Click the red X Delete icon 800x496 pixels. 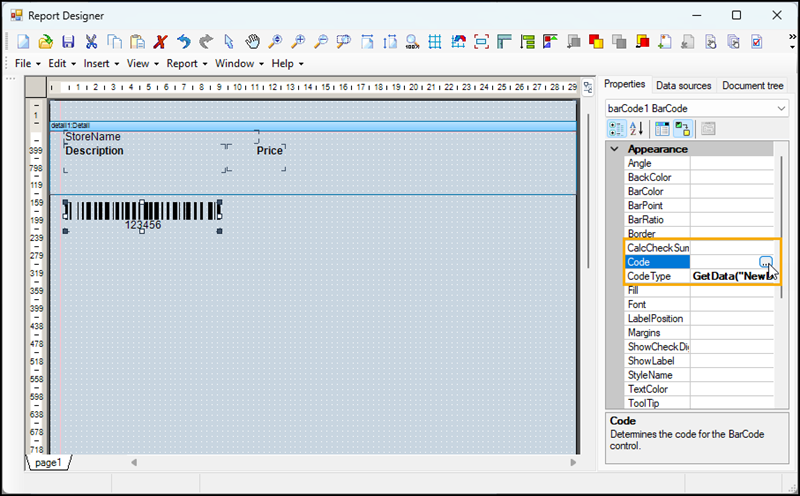(x=160, y=41)
